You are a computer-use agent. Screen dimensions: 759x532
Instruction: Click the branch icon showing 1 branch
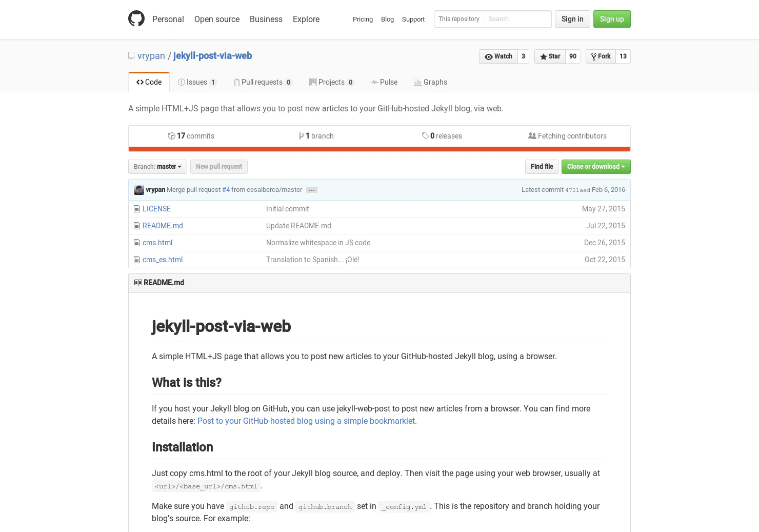(x=302, y=135)
